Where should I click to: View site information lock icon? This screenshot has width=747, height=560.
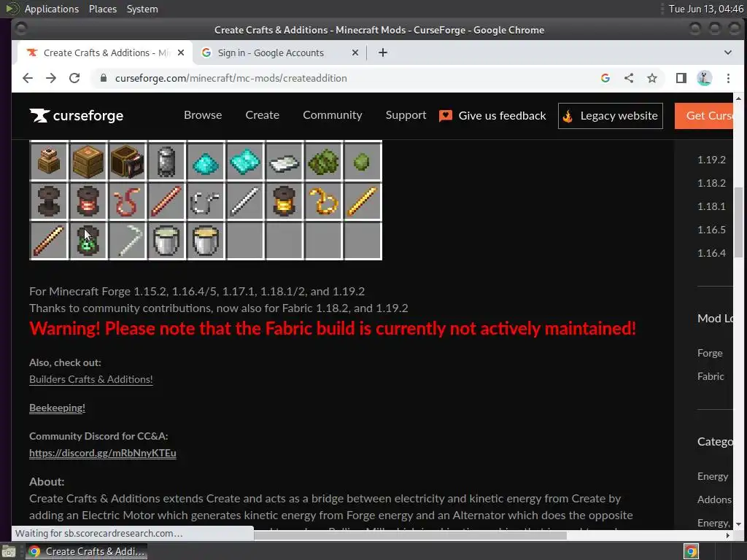pos(104,77)
